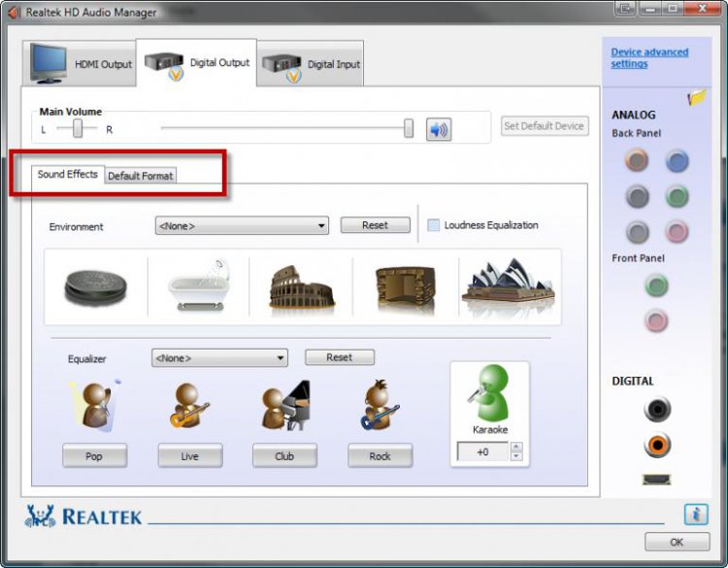Click Set Default Device button
This screenshot has width=728, height=568.
pyautogui.click(x=545, y=126)
